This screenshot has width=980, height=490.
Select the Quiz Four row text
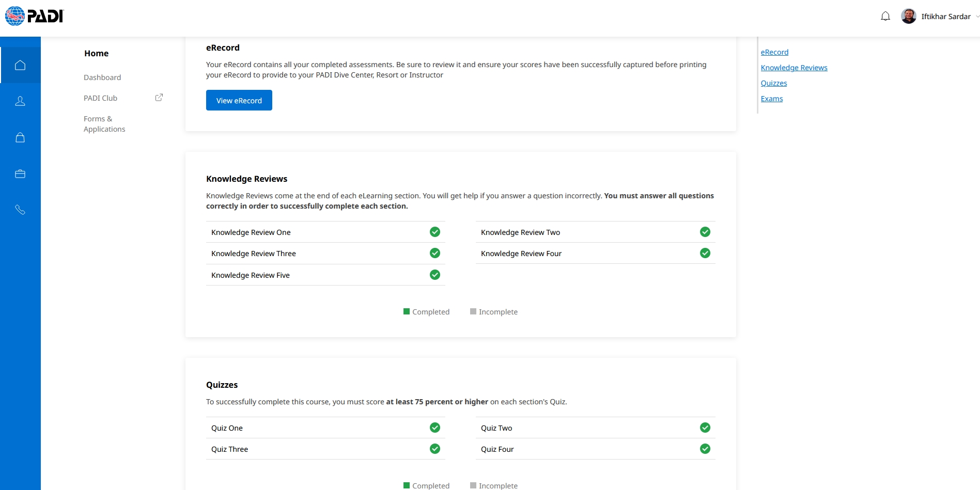click(x=497, y=449)
